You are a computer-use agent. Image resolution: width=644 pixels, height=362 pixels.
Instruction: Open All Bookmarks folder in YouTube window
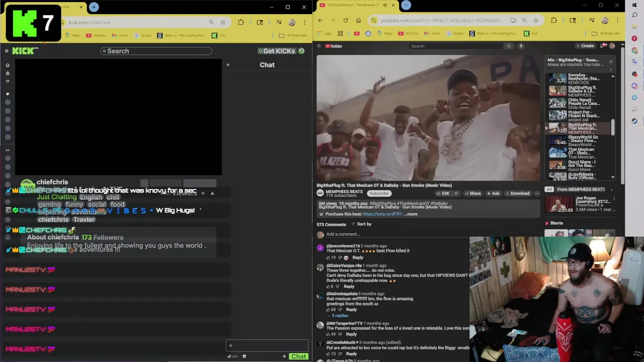605,33
